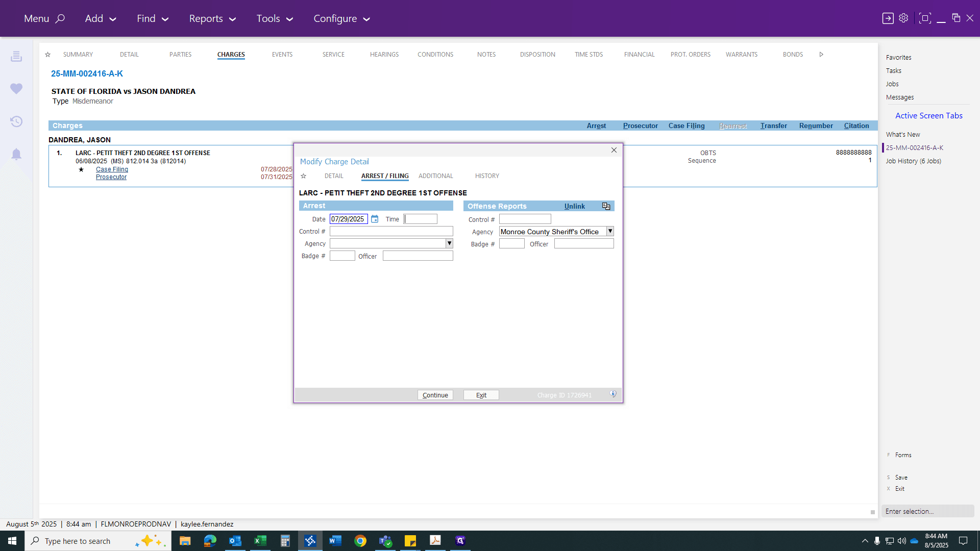Click the favorite star beside SUMMARY tab
Image resolution: width=980 pixels, height=551 pixels.
[47, 55]
